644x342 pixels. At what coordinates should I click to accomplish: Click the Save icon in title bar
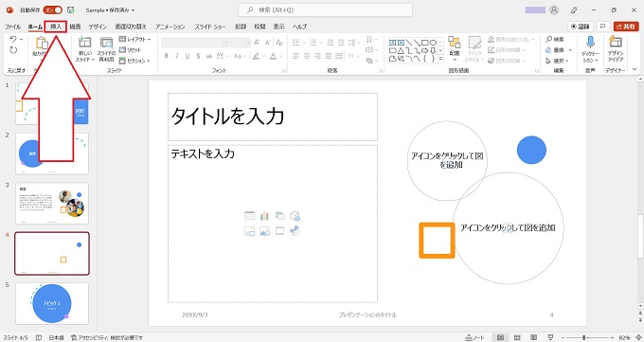71,9
